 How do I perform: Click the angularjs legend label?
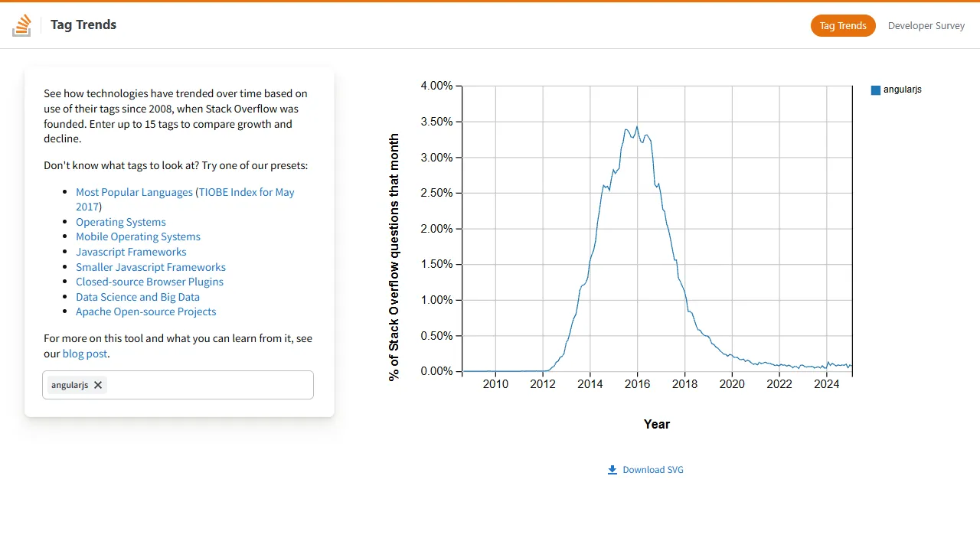(x=903, y=90)
